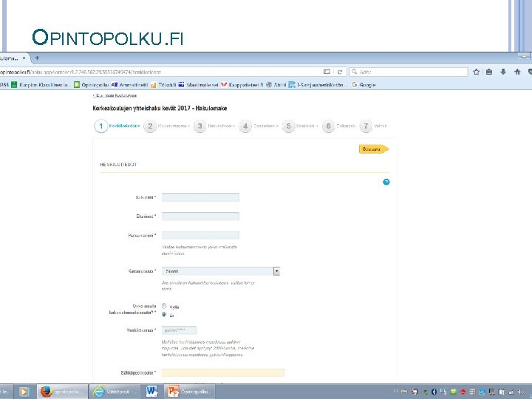The width and height of the screenshot is (532, 399).
Task: Select step 7 Valmis
Action: [373, 126]
